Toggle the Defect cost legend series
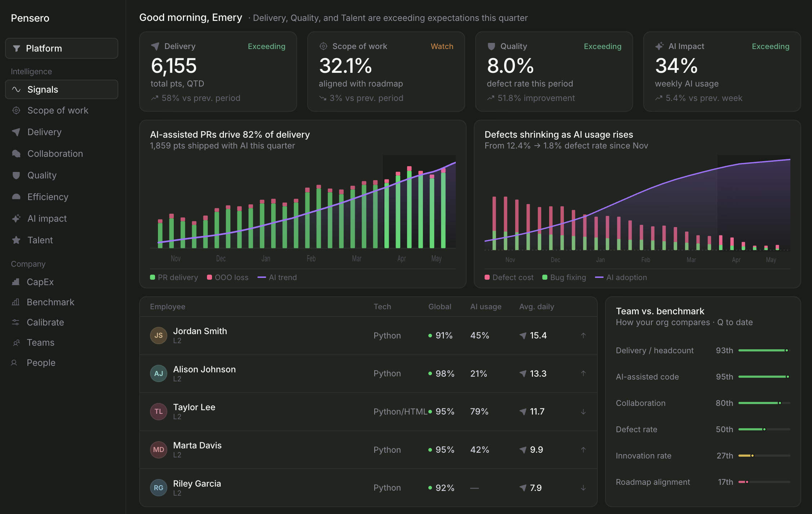Viewport: 812px width, 514px height. [x=509, y=277]
